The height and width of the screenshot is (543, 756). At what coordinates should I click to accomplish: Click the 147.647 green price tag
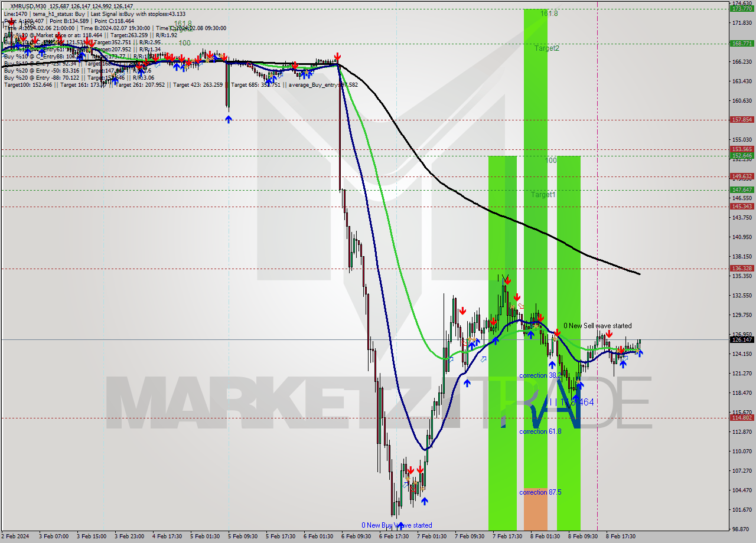click(742, 190)
